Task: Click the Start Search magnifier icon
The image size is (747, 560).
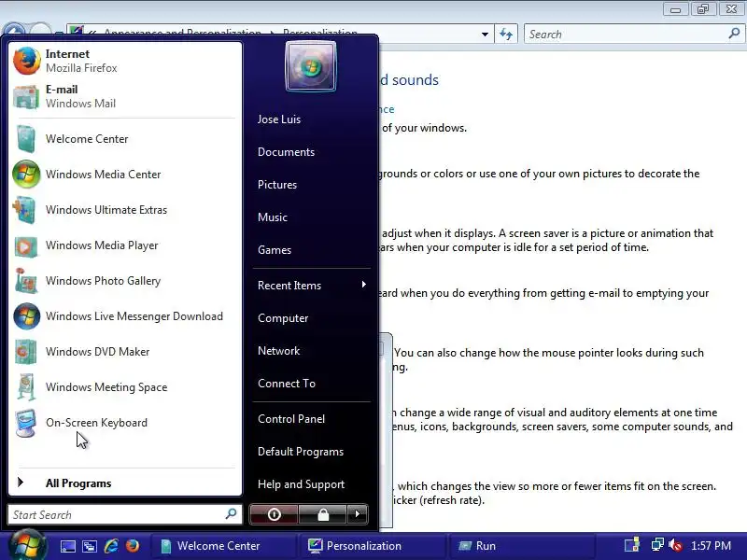Action: 231,514
